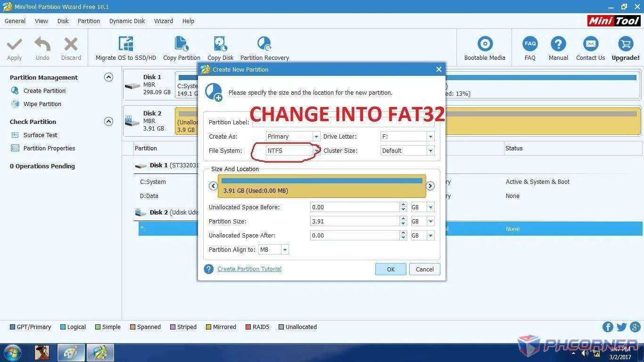Open the Manual help icon

[558, 44]
